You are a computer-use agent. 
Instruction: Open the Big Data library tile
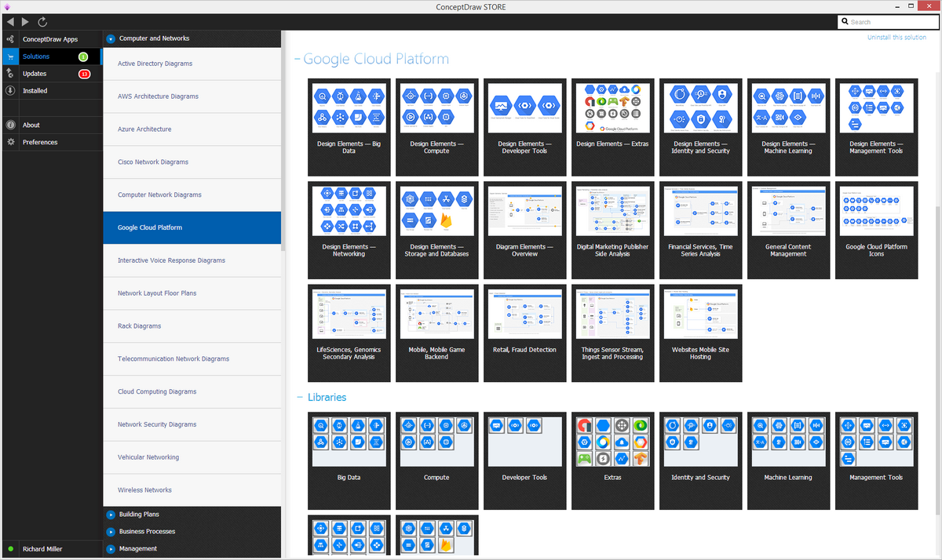(349, 461)
